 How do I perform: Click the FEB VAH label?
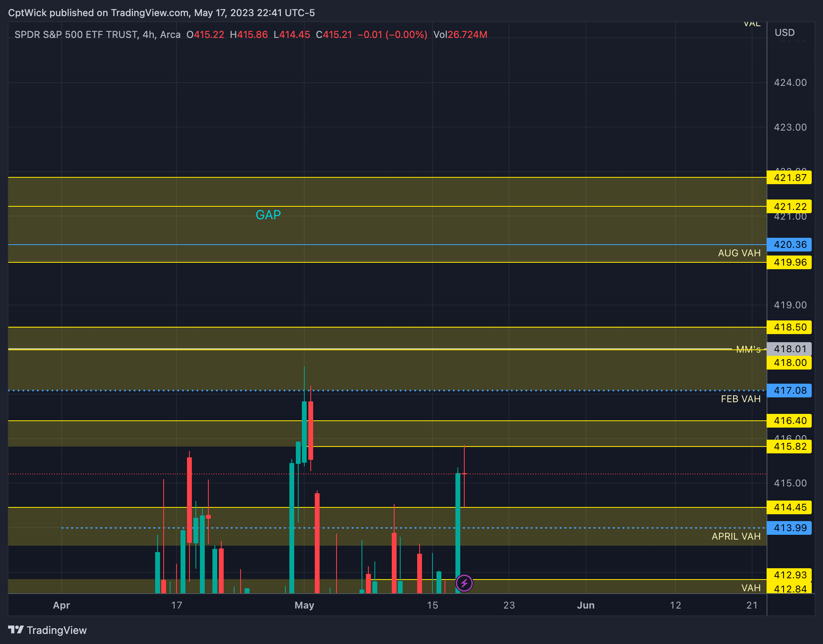pos(741,399)
